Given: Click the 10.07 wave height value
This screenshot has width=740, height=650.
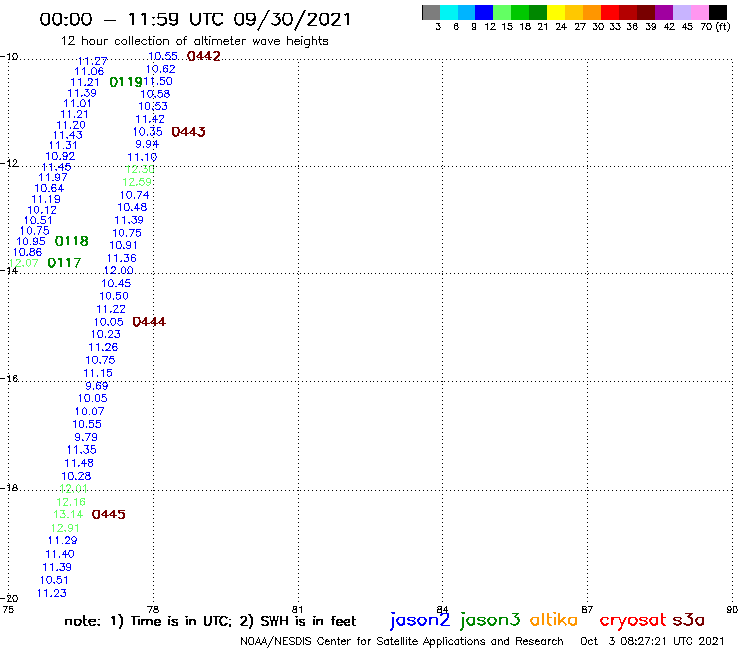Looking at the screenshot, I should 90,412.
